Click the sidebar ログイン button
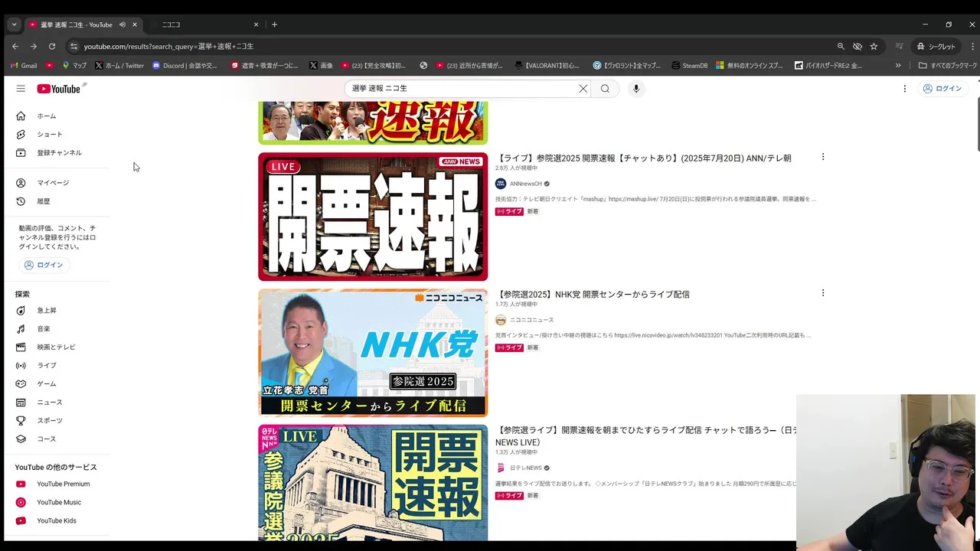 pyautogui.click(x=44, y=265)
